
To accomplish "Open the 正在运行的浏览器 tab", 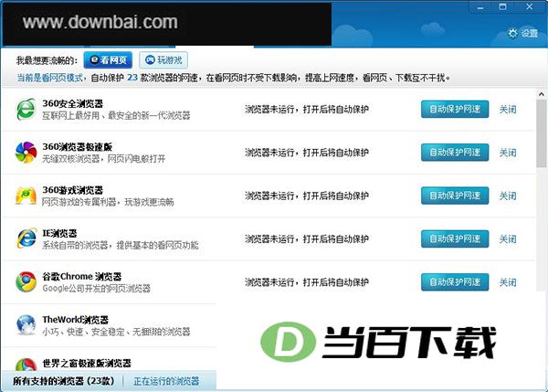I will pyautogui.click(x=166, y=381).
